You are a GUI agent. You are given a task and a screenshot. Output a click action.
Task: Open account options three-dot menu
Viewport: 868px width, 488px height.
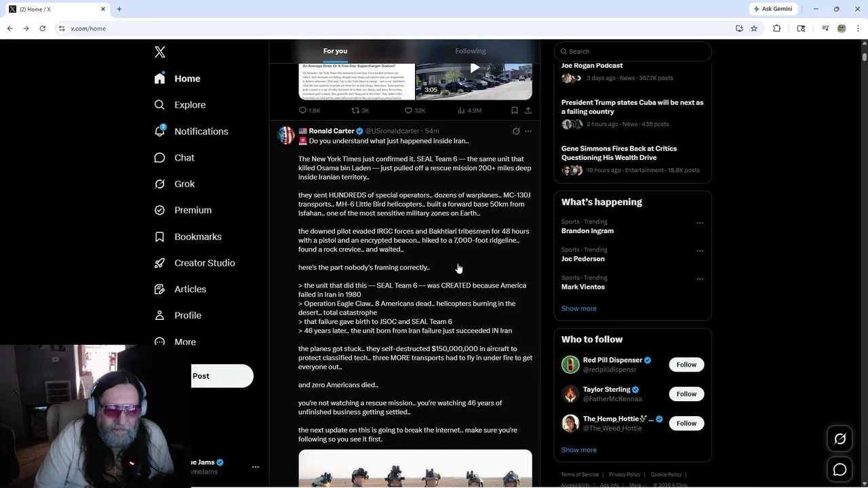coord(256,467)
